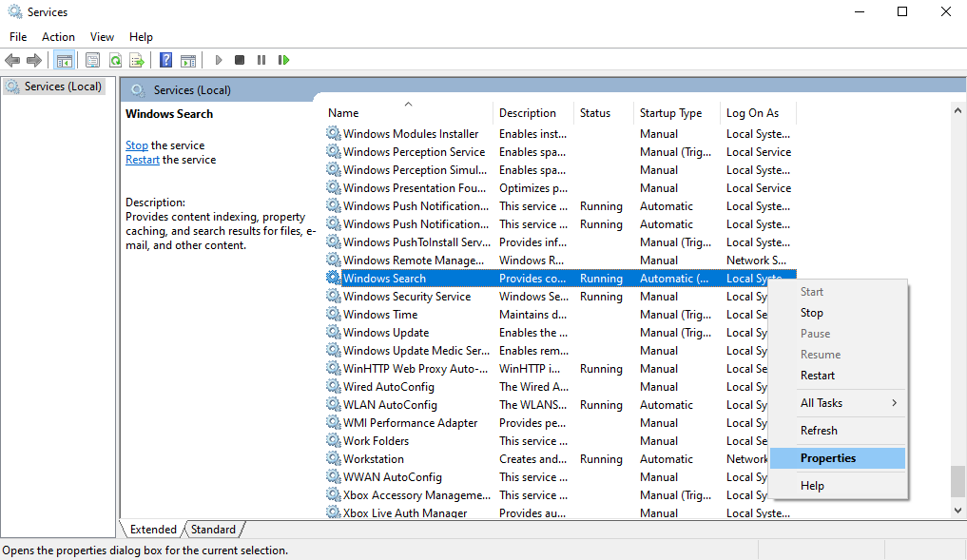Switch to the Standard tab
The height and width of the screenshot is (560, 967).
(213, 530)
